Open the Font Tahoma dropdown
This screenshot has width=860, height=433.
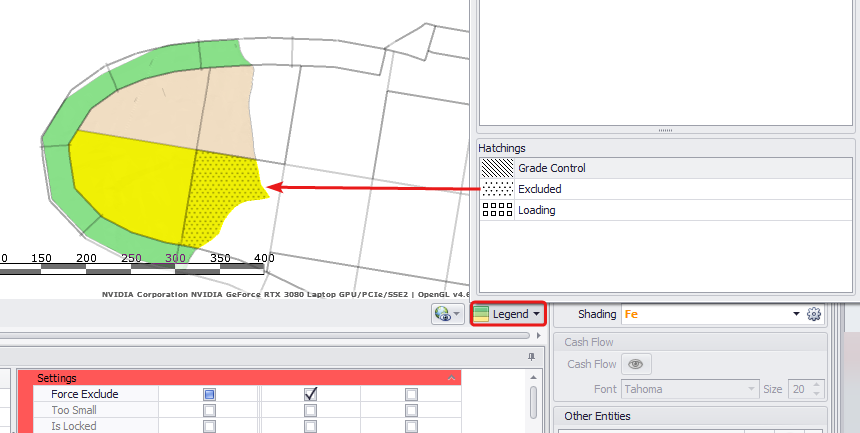(x=751, y=389)
